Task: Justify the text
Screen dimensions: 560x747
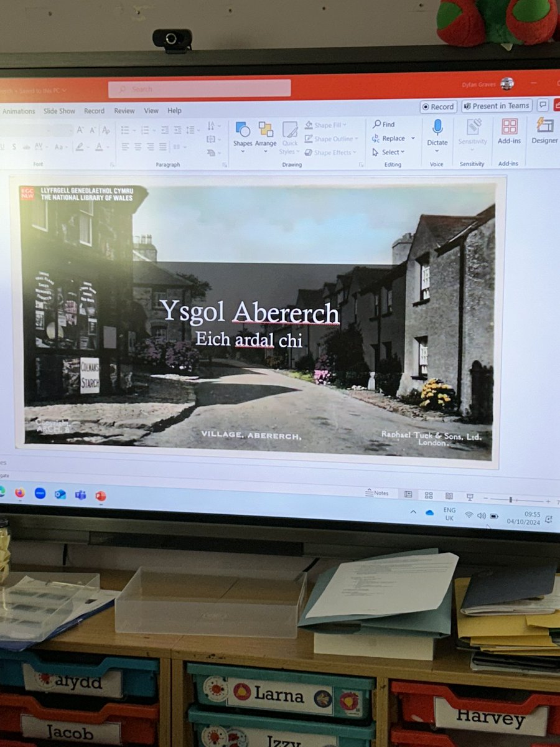Action: (x=163, y=147)
